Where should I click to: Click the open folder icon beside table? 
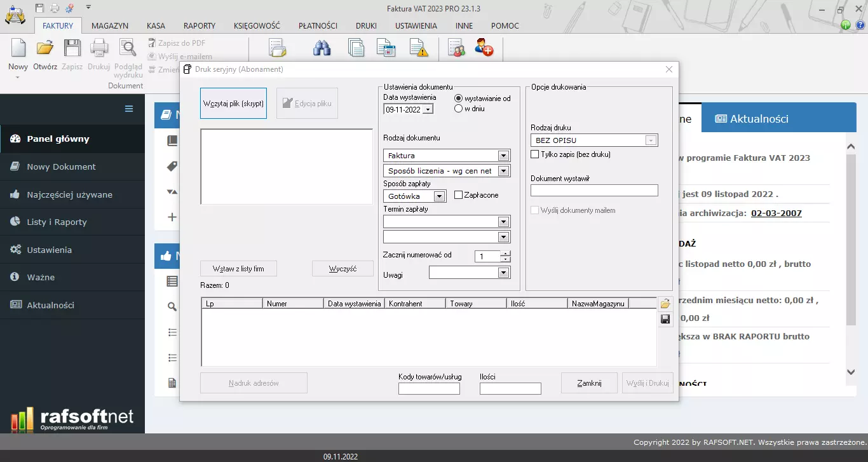tap(665, 304)
